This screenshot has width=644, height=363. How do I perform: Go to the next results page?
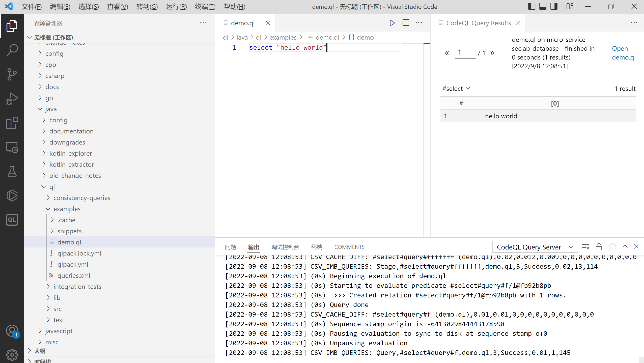[x=492, y=53]
